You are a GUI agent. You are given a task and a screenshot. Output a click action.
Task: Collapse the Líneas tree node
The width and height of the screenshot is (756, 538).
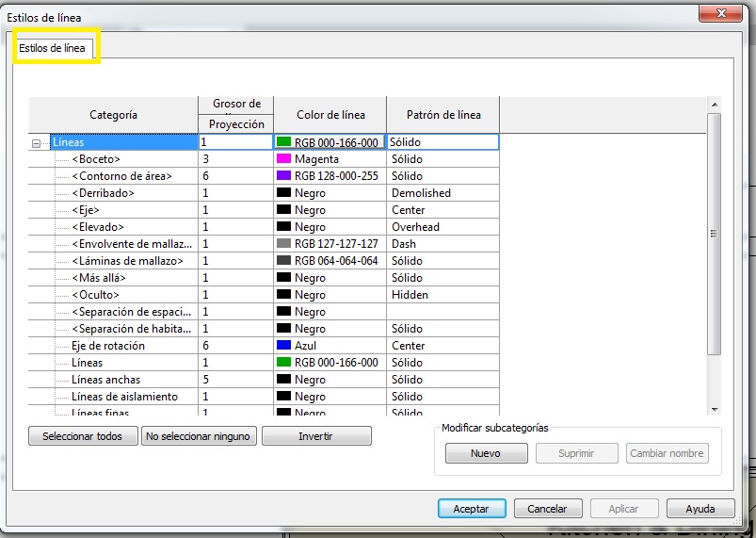pyautogui.click(x=36, y=143)
